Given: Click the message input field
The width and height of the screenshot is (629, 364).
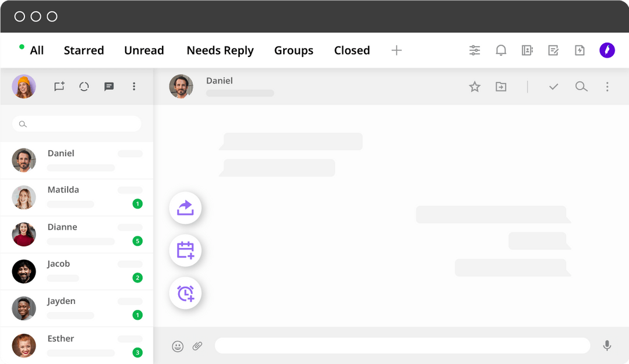Looking at the screenshot, I should (402, 345).
